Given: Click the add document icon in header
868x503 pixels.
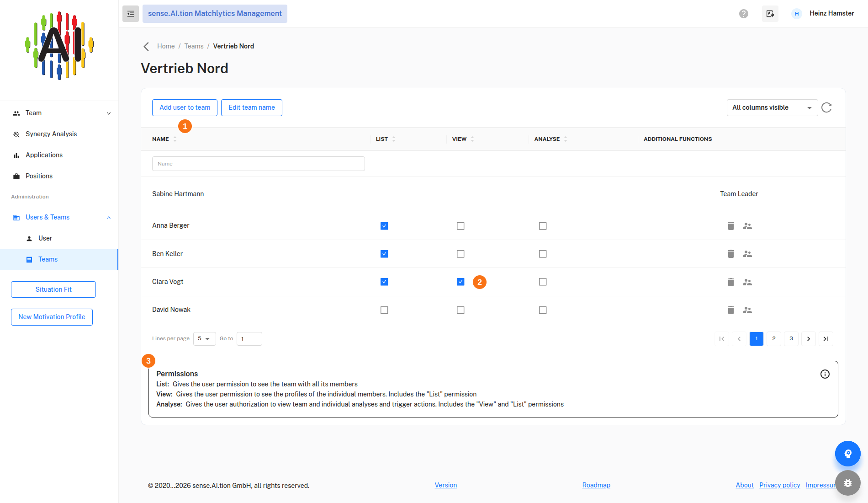Looking at the screenshot, I should 770,14.
